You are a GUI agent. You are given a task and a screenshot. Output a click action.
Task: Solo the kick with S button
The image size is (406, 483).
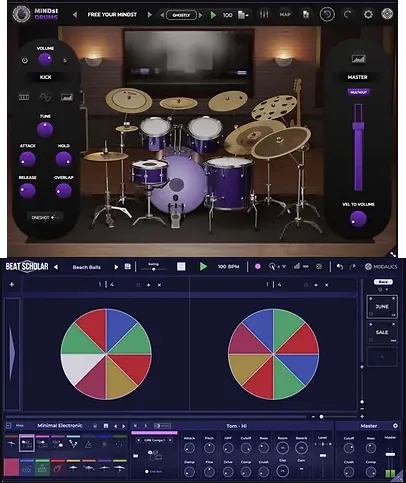pyautogui.click(x=65, y=61)
